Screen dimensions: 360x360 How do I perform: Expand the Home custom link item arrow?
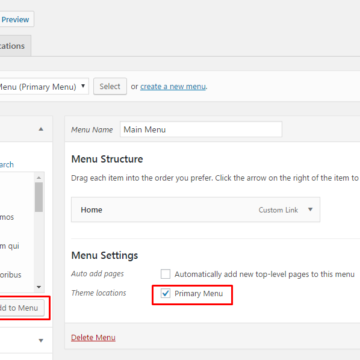tap(310, 210)
